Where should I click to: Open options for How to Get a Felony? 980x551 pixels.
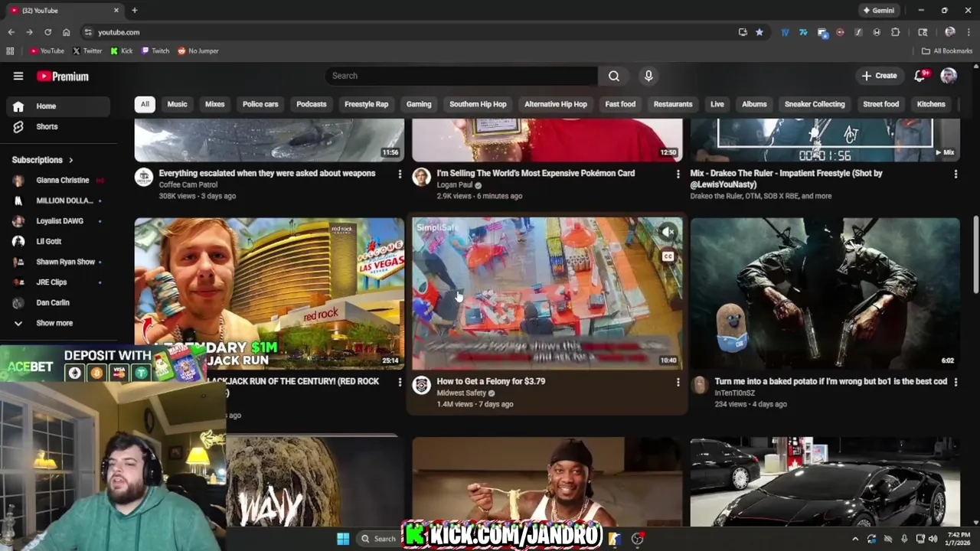pos(678,382)
